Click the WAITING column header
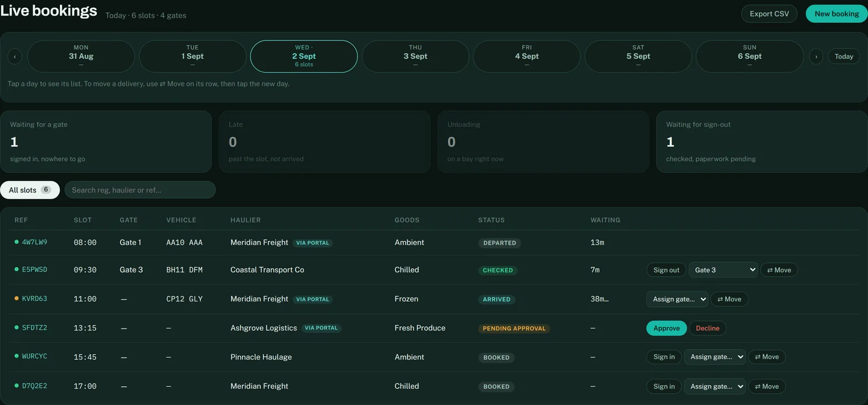The width and height of the screenshot is (868, 405). coord(605,220)
